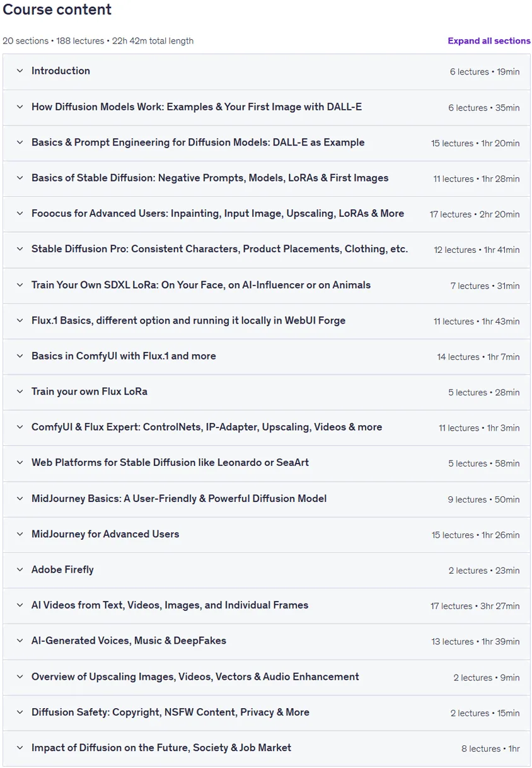The width and height of the screenshot is (532, 768).
Task: Open How Diffusion Models Work section title
Action: (197, 107)
